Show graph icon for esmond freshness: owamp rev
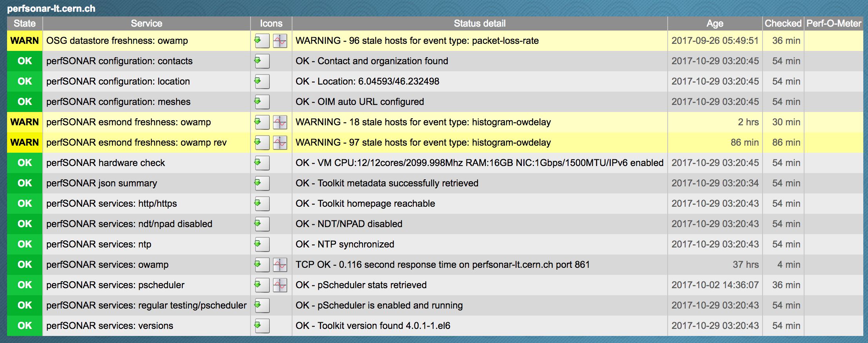The image size is (868, 343). (x=280, y=143)
